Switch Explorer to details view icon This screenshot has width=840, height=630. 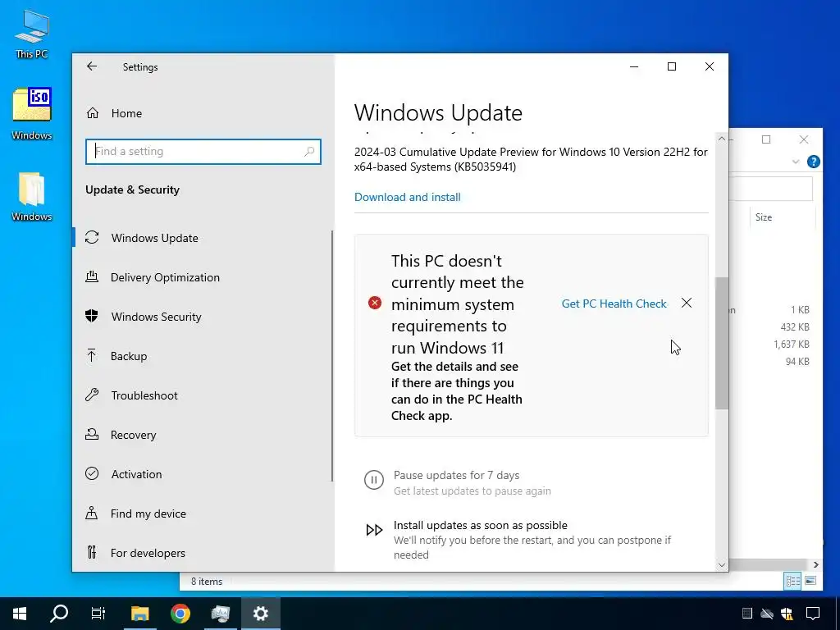point(792,581)
